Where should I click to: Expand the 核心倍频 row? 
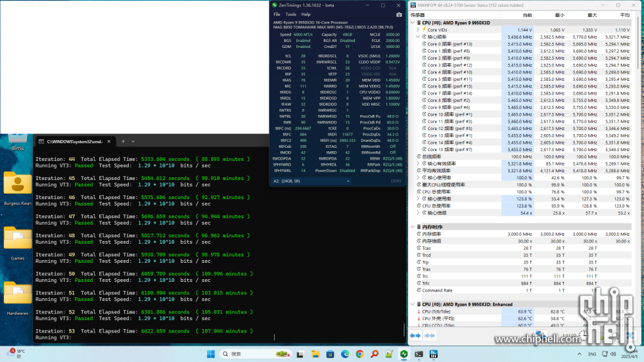418,213
